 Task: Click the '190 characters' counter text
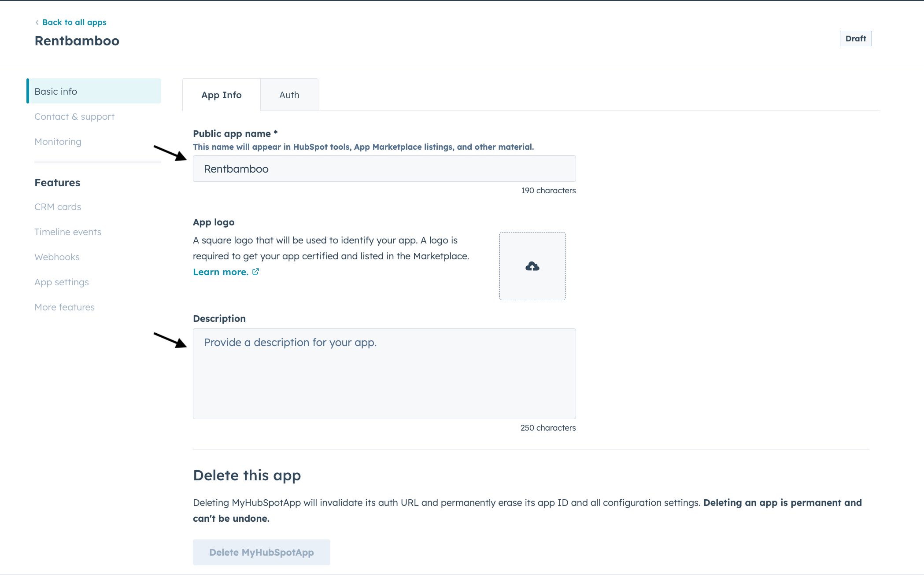point(548,191)
